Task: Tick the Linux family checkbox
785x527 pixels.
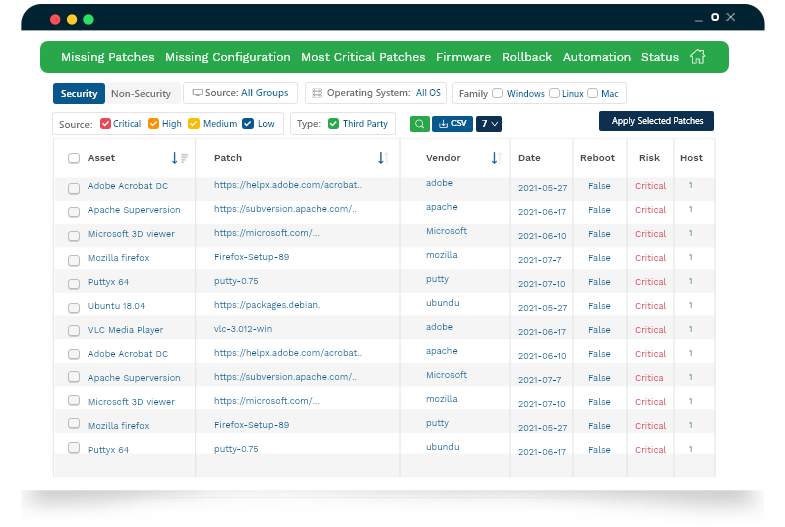Action: 554,93
